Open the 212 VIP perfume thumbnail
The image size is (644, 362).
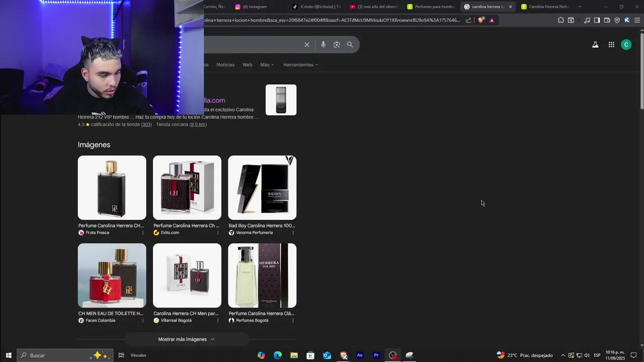[281, 100]
